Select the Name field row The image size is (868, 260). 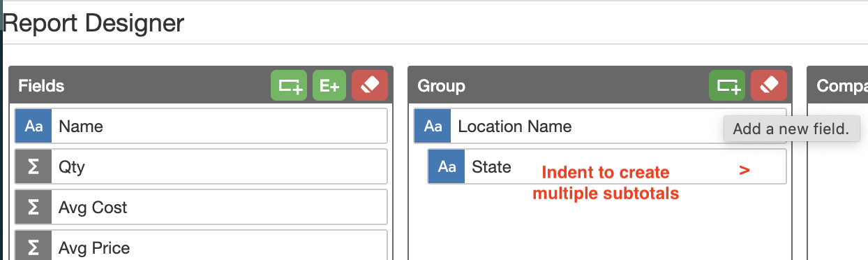[x=201, y=127]
